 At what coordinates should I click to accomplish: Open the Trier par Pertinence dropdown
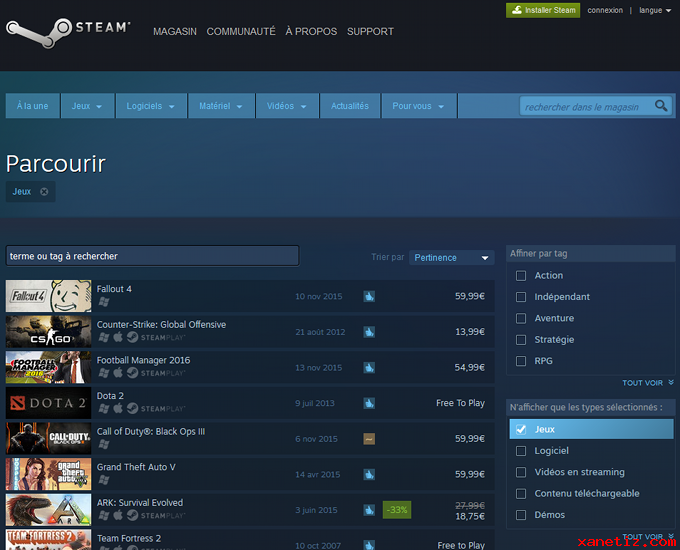pyautogui.click(x=451, y=258)
